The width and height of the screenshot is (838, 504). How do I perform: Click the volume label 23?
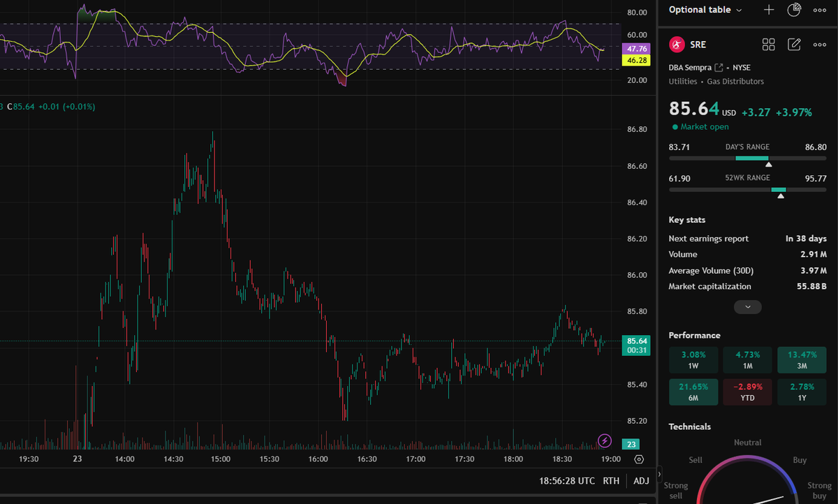coord(631,444)
